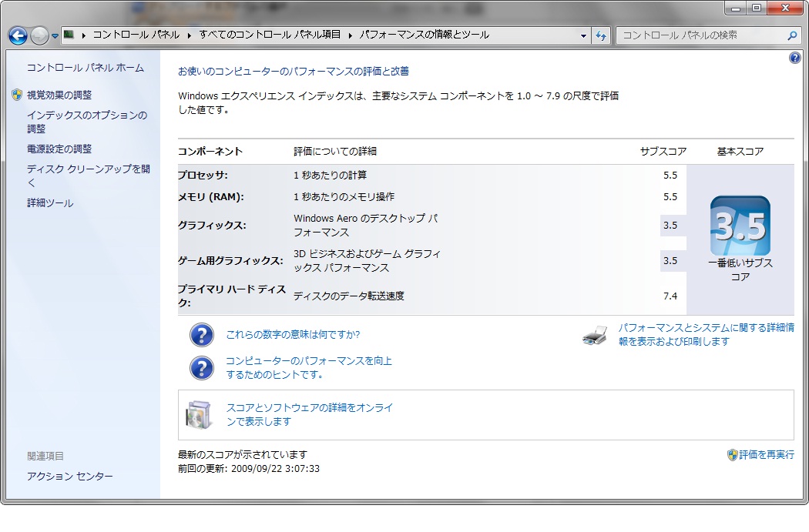Open the blue help question mark icon

pyautogui.click(x=795, y=57)
